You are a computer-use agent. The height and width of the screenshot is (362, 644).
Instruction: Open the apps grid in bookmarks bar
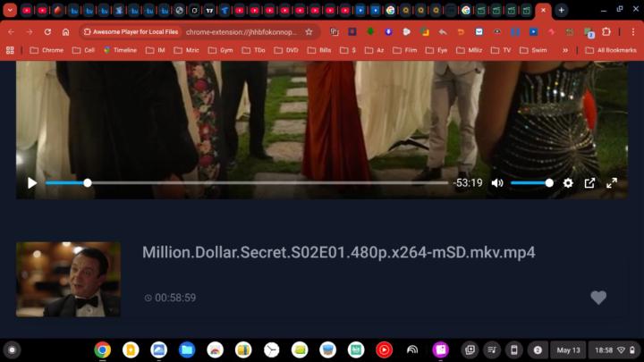pyautogui.click(x=10, y=50)
